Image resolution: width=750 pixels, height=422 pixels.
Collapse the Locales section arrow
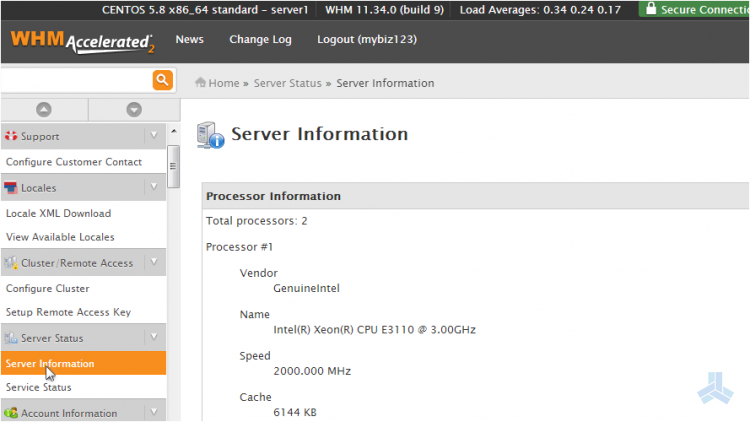coord(154,187)
